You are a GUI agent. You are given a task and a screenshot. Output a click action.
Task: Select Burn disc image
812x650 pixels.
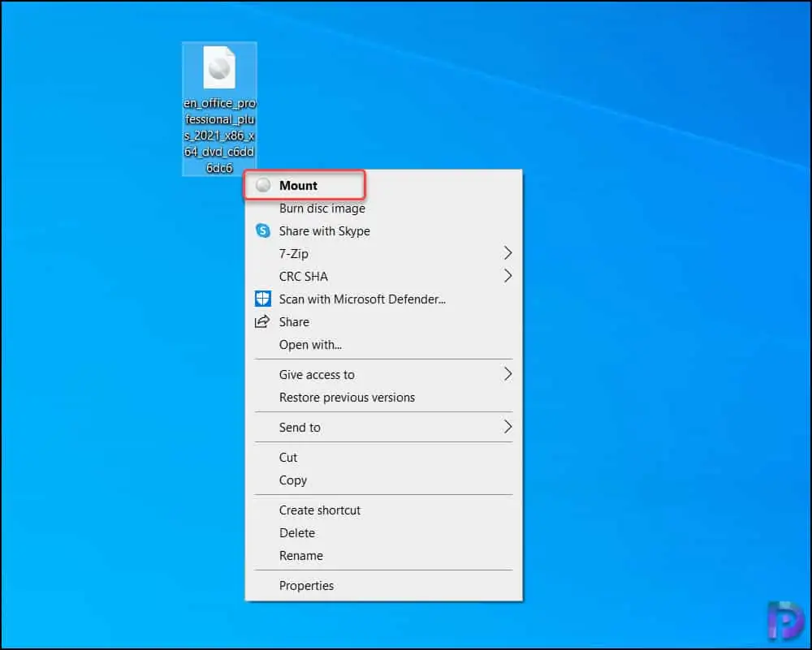click(x=383, y=208)
